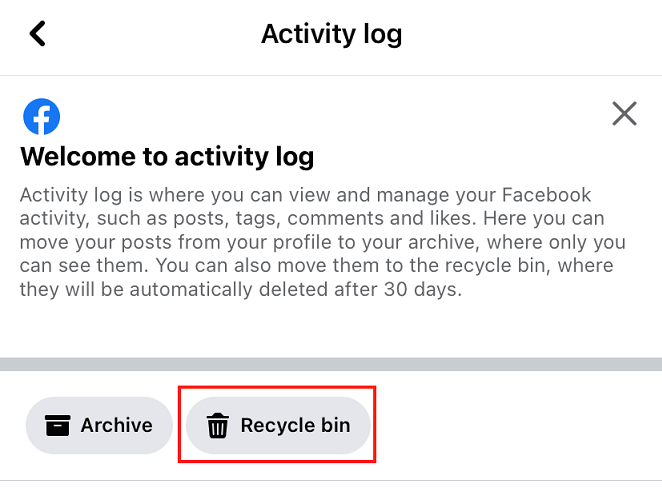
Task: Click the Recycle bin label text
Action: 296,425
